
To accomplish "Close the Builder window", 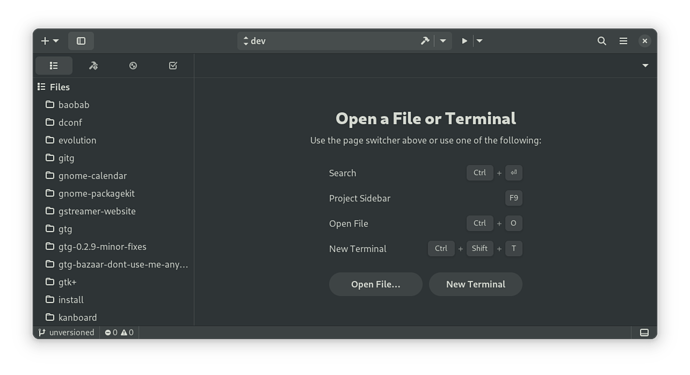I will [x=645, y=41].
